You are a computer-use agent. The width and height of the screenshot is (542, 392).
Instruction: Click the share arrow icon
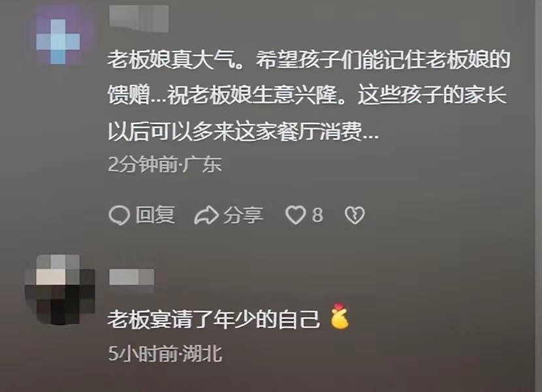tap(206, 215)
